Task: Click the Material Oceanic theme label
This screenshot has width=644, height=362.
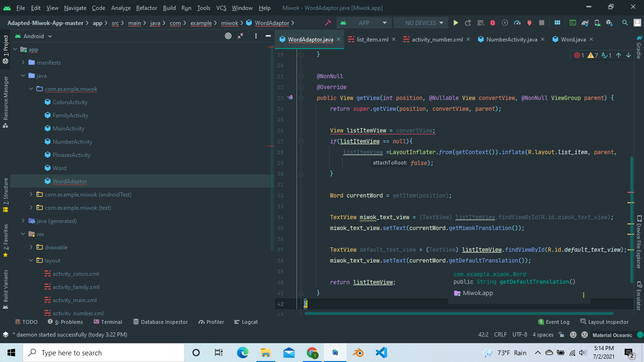Action: click(612, 335)
